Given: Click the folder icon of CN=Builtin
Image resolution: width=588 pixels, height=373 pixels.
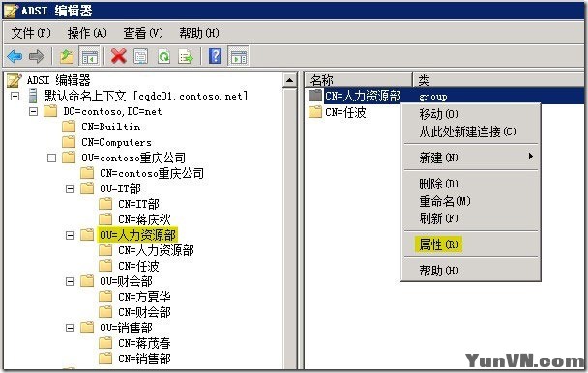Looking at the screenshot, I should point(69,127).
